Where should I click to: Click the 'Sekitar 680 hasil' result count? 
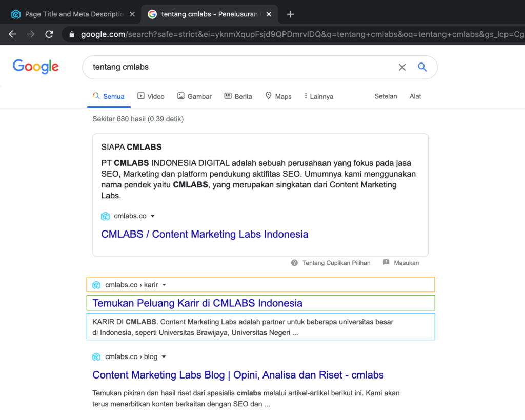(x=138, y=119)
